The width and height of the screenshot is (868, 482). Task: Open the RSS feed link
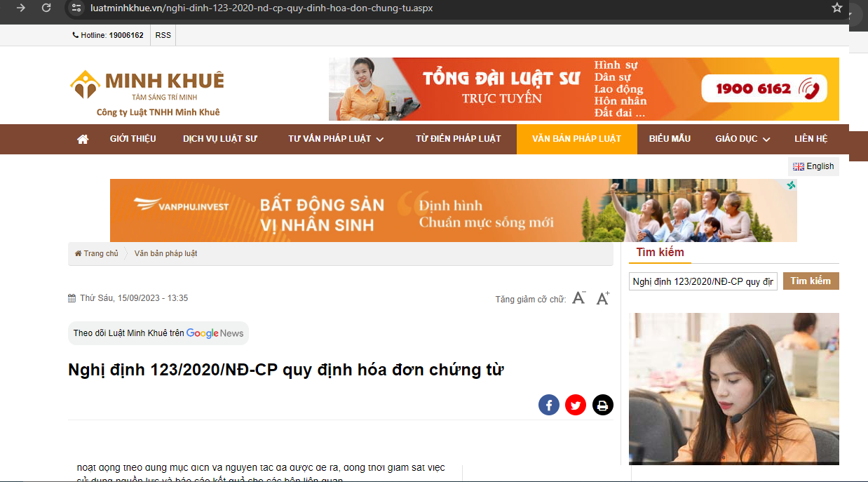[x=163, y=35]
